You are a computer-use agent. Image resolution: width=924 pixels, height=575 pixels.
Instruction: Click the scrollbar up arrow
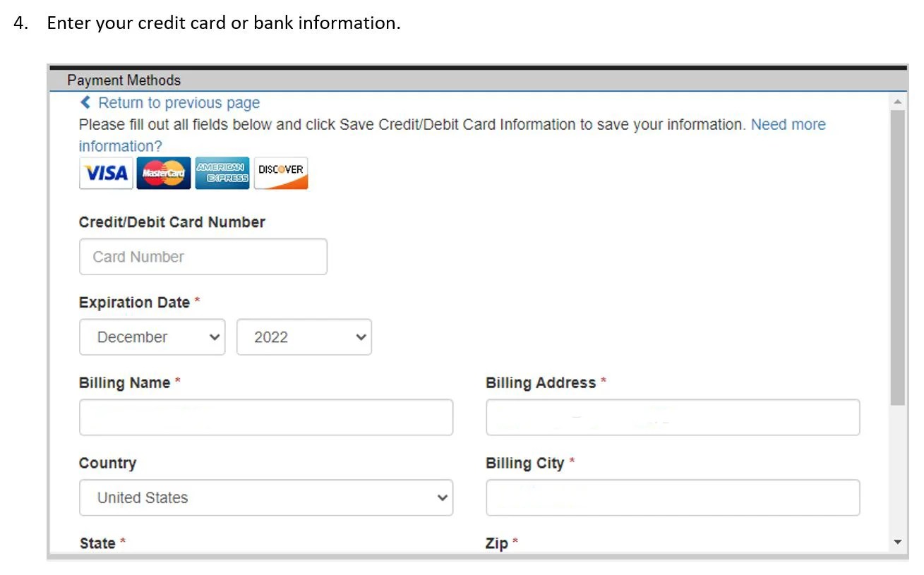897,101
